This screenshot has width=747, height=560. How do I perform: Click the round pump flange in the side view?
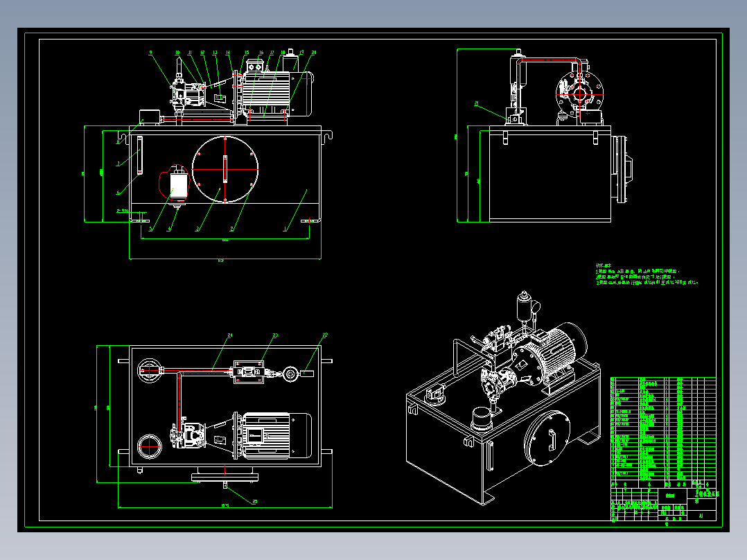point(580,94)
